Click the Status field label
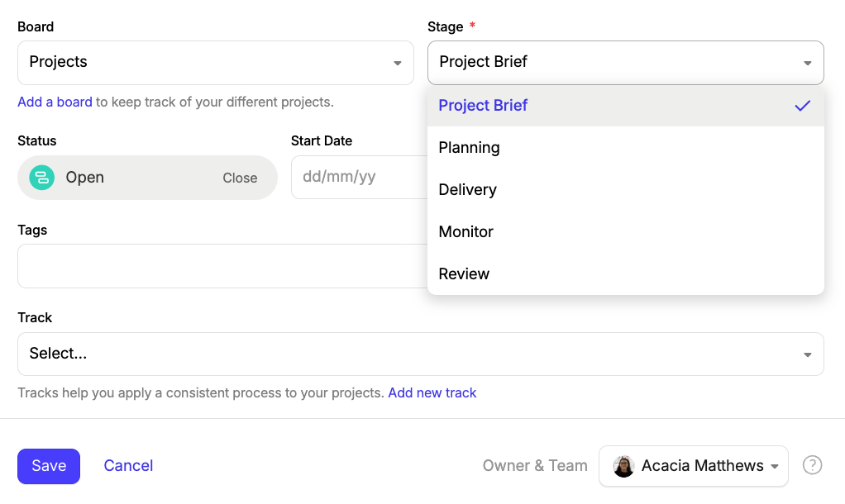 [37, 141]
